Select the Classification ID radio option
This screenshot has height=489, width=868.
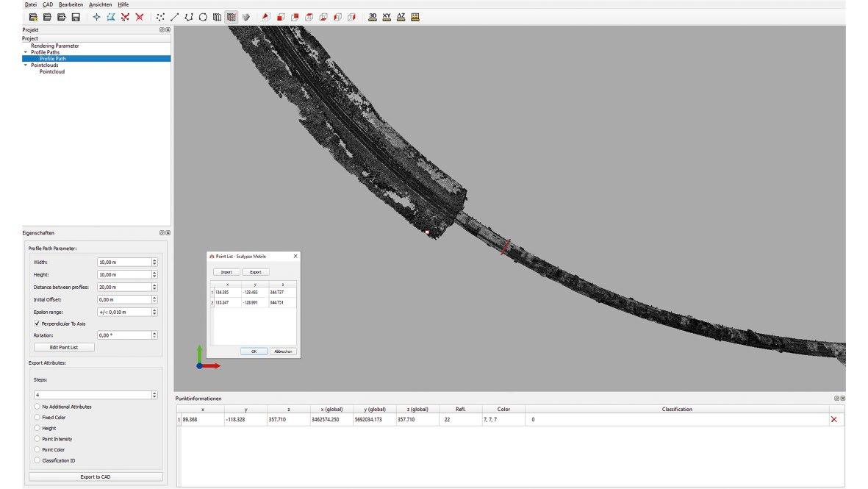pos(37,460)
